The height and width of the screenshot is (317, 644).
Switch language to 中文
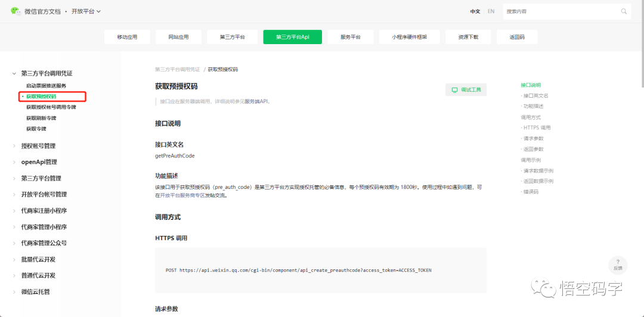[475, 11]
